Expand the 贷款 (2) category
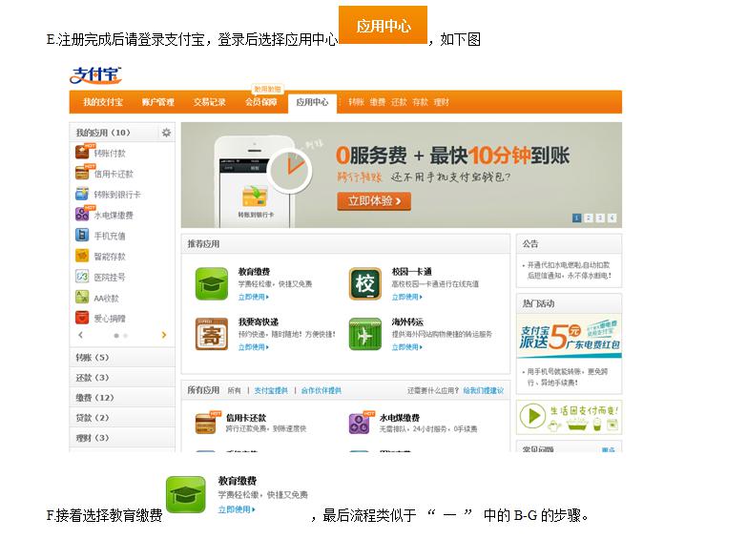Viewport: 747px width, 560px height. pyautogui.click(x=93, y=418)
